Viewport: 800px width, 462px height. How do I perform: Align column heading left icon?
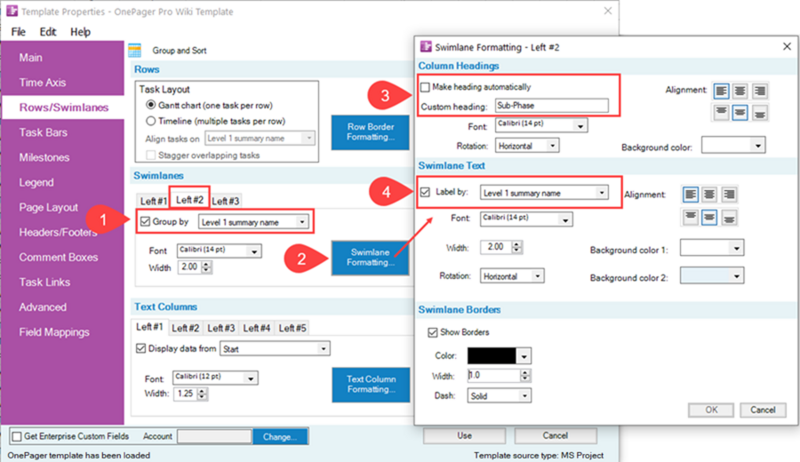pyautogui.click(x=721, y=91)
